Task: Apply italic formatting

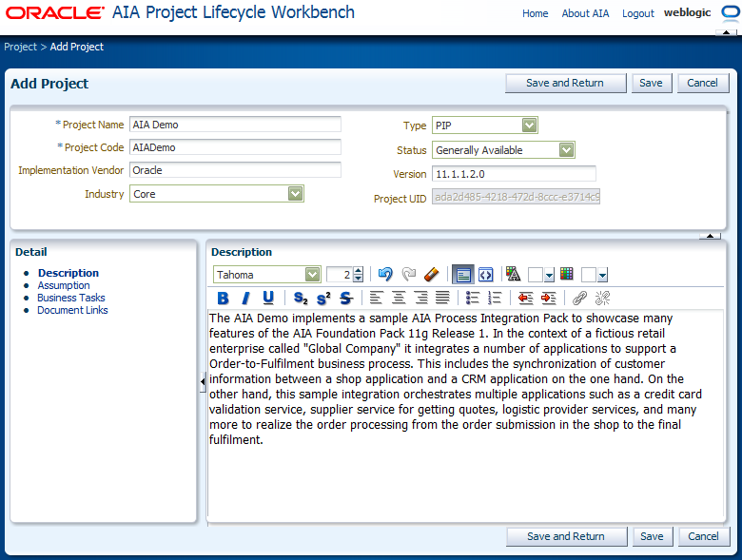Action: [245, 298]
